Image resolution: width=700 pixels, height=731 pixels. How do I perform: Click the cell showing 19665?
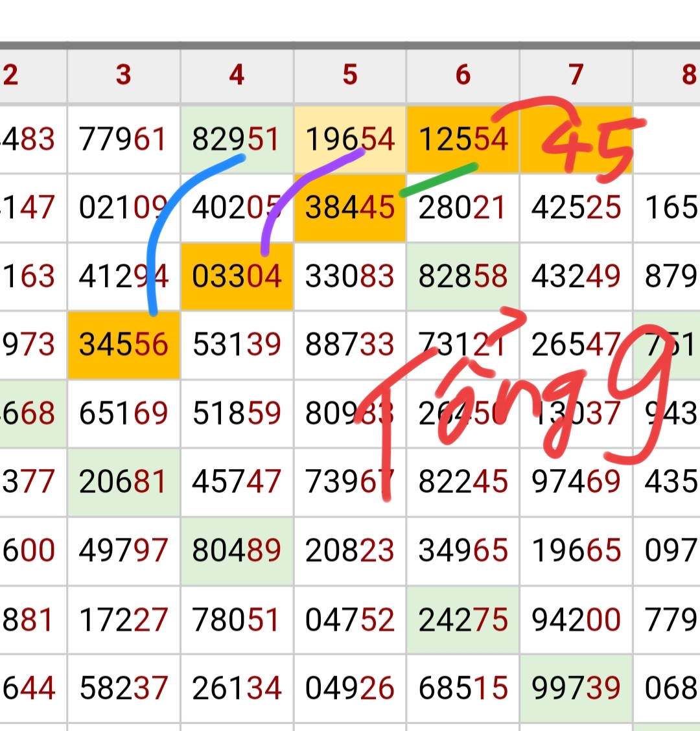pos(576,551)
